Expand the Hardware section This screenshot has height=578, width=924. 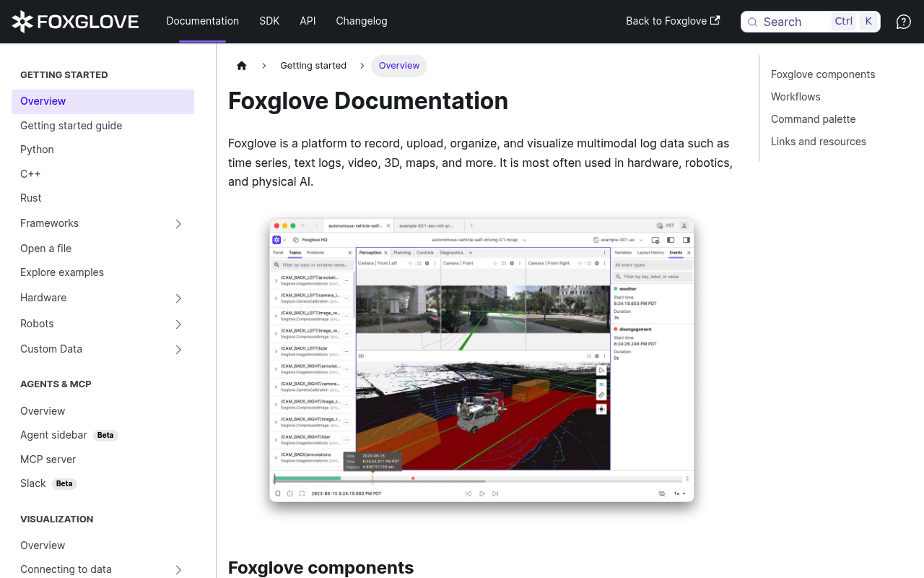click(178, 298)
